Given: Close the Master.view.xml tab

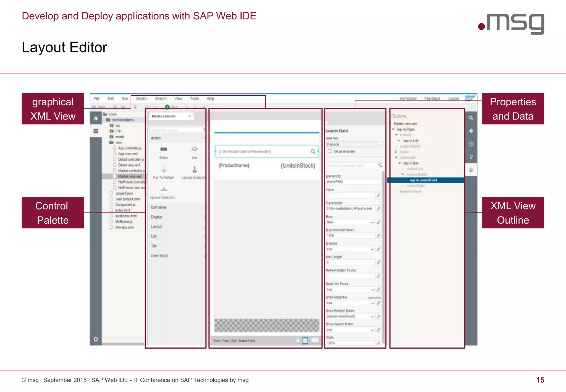Looking at the screenshot, I should tap(190, 116).
